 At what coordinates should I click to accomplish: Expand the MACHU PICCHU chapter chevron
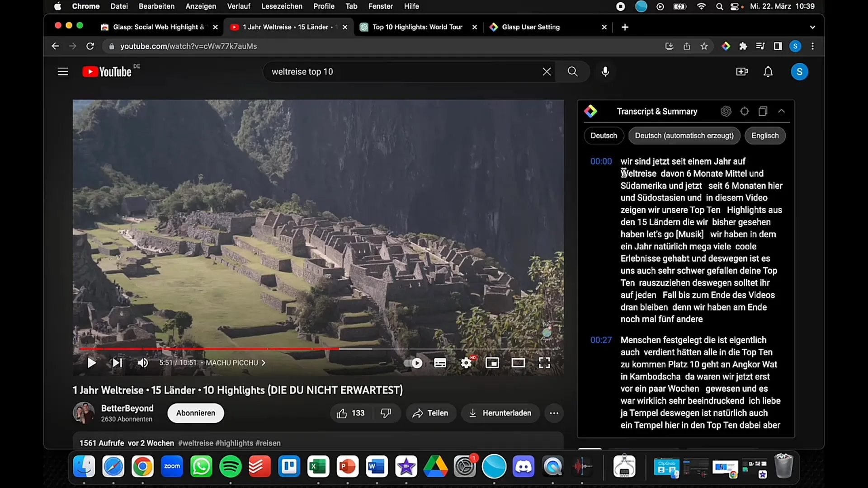pos(264,363)
